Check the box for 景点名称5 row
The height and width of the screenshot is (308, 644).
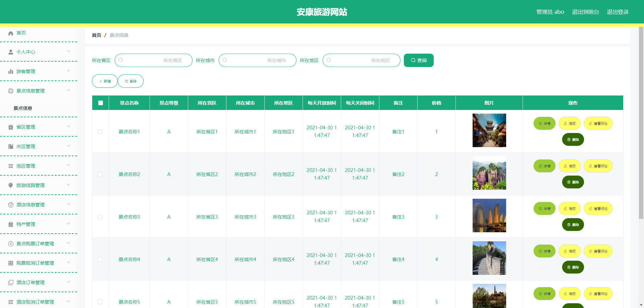(100, 302)
